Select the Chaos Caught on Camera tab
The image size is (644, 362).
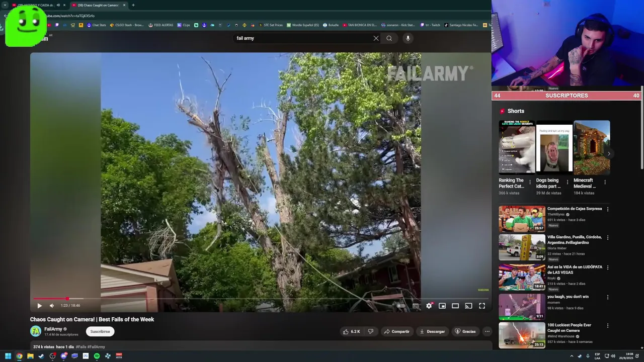[x=99, y=5]
